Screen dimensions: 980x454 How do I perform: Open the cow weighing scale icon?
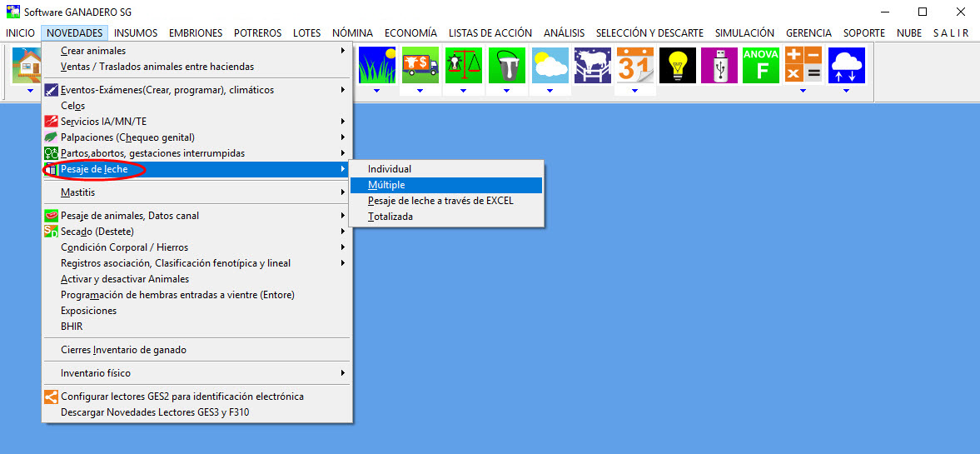(463, 65)
